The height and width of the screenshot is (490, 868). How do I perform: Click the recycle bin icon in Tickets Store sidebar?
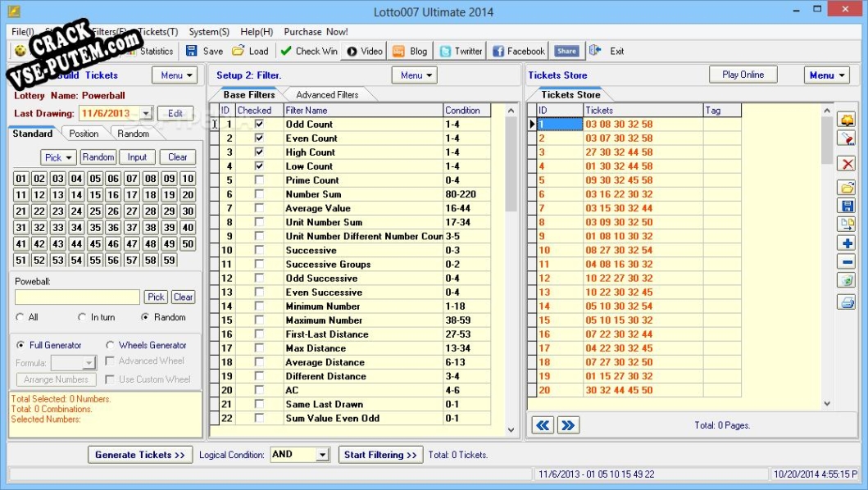pyautogui.click(x=847, y=279)
